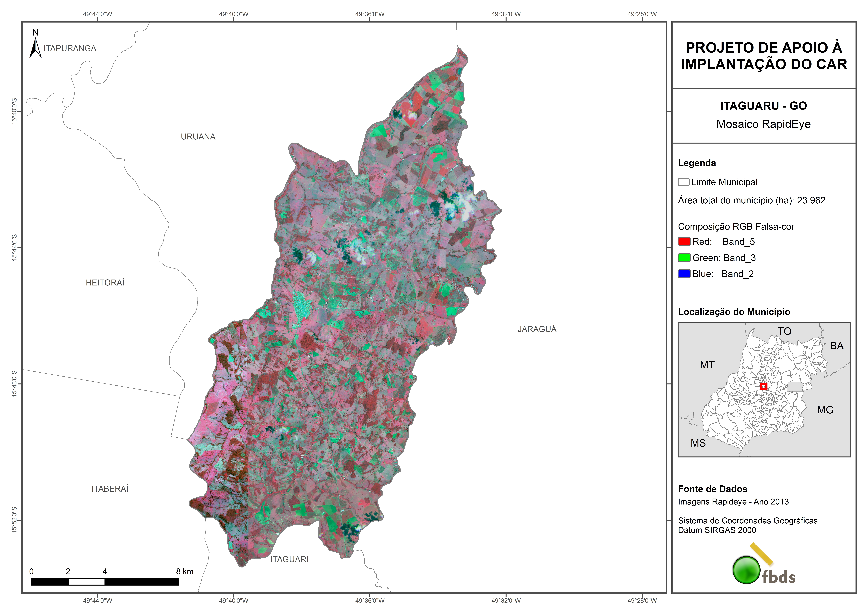Click the ITAPURANGA label near compass

(70, 48)
